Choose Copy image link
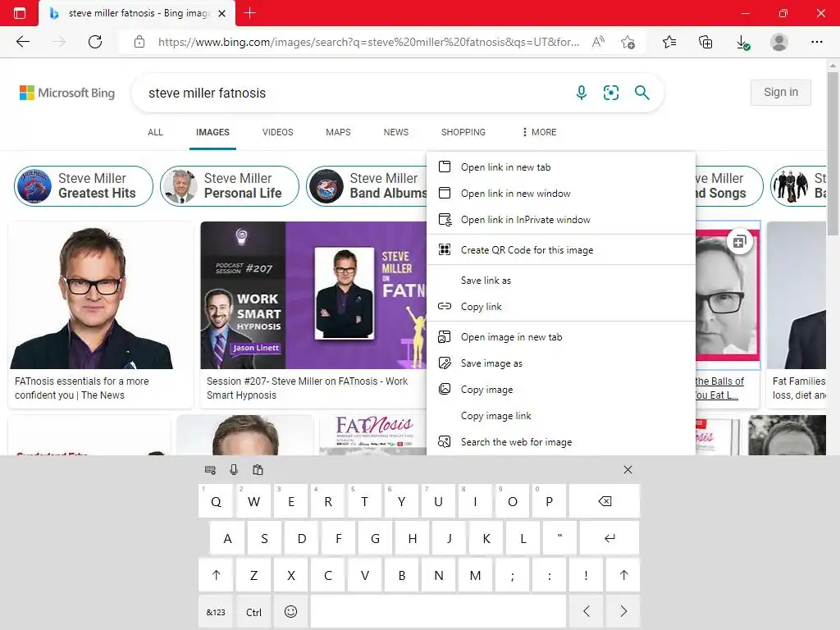This screenshot has width=840, height=630. [x=561, y=416]
